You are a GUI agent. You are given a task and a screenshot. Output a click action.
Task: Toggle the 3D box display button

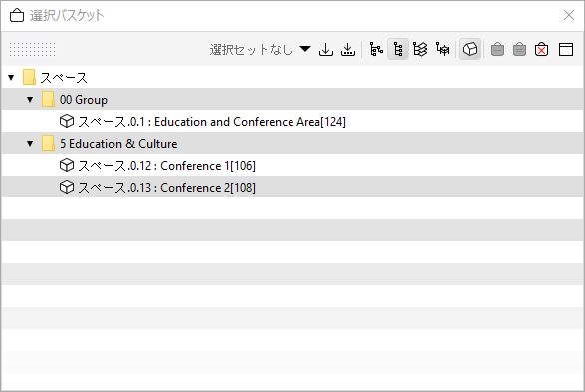(470, 49)
